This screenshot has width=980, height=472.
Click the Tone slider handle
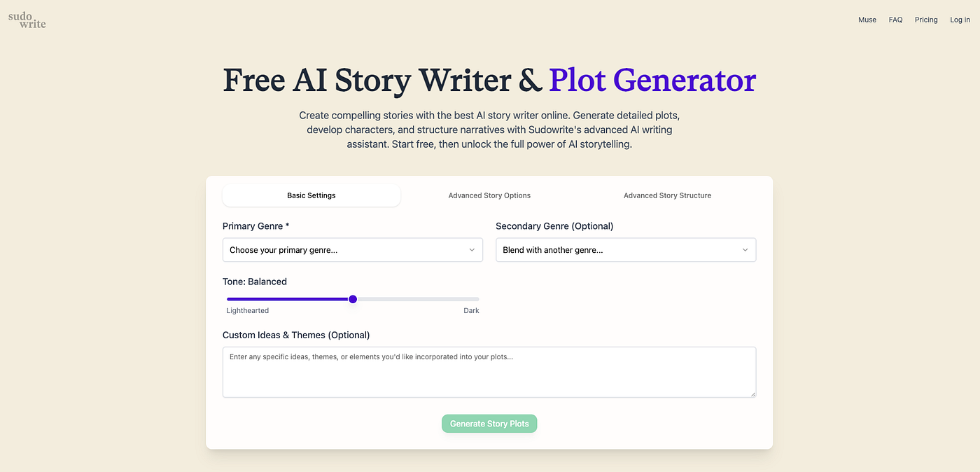[353, 299]
